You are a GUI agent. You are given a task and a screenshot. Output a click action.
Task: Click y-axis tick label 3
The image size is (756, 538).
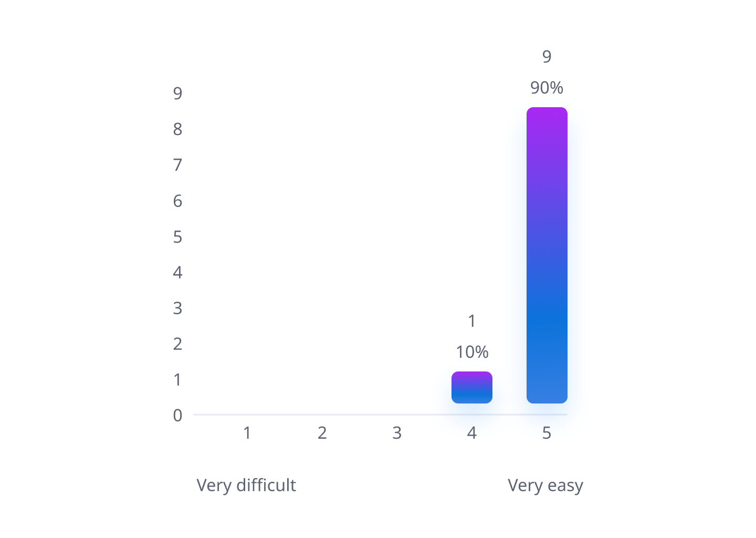[x=177, y=308]
